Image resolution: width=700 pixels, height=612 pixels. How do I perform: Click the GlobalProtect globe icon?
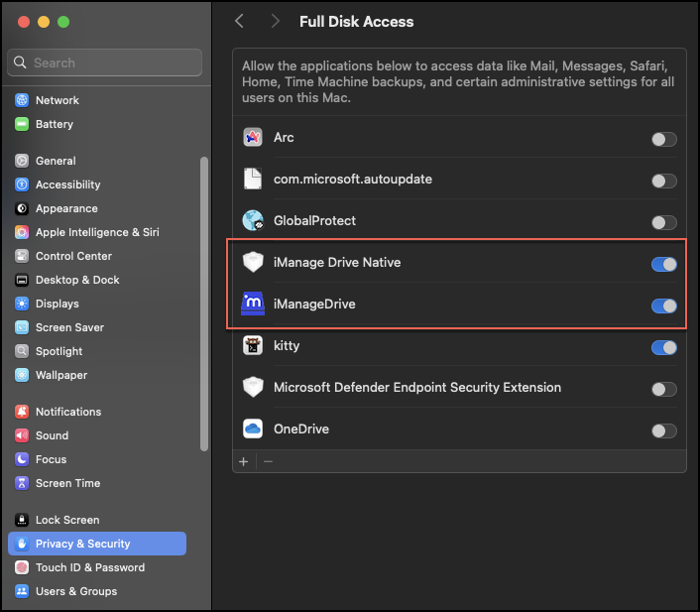(x=253, y=221)
